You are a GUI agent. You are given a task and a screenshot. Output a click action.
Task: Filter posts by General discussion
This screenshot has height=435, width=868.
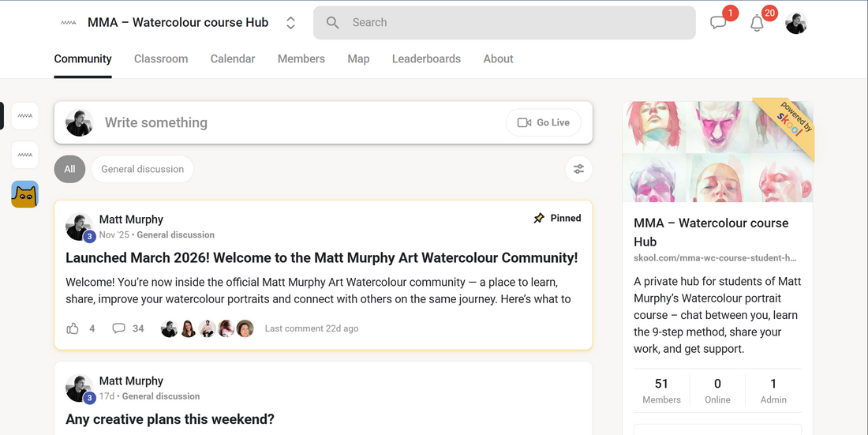coord(142,169)
